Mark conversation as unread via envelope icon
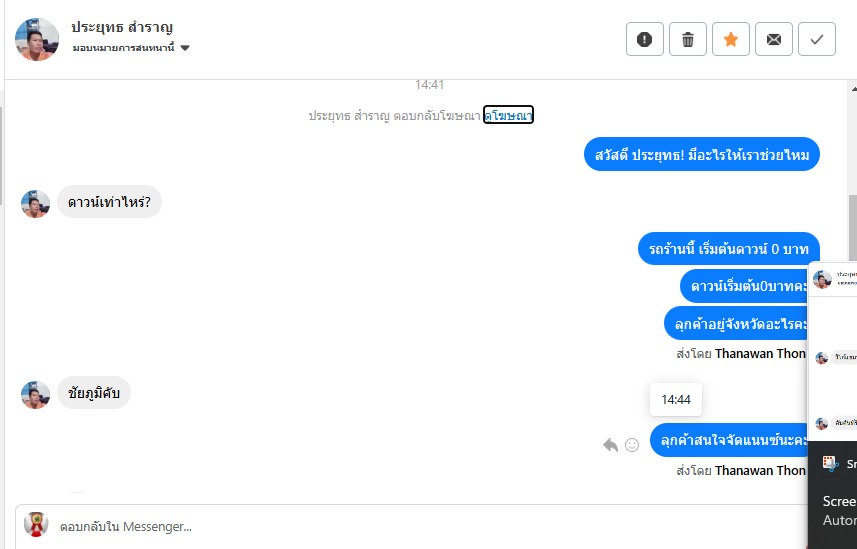The width and height of the screenshot is (857, 549). pyautogui.click(x=774, y=39)
